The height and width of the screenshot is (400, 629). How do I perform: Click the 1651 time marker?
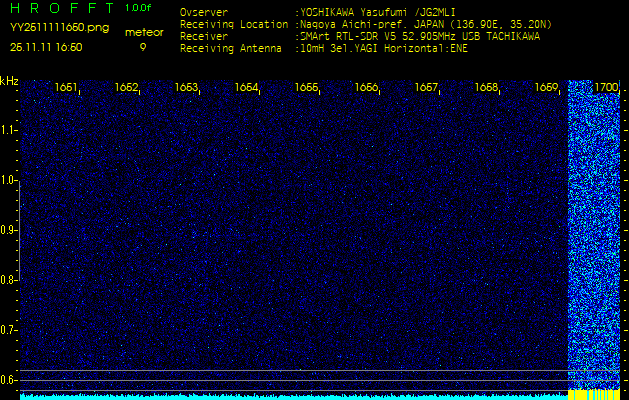click(x=66, y=88)
